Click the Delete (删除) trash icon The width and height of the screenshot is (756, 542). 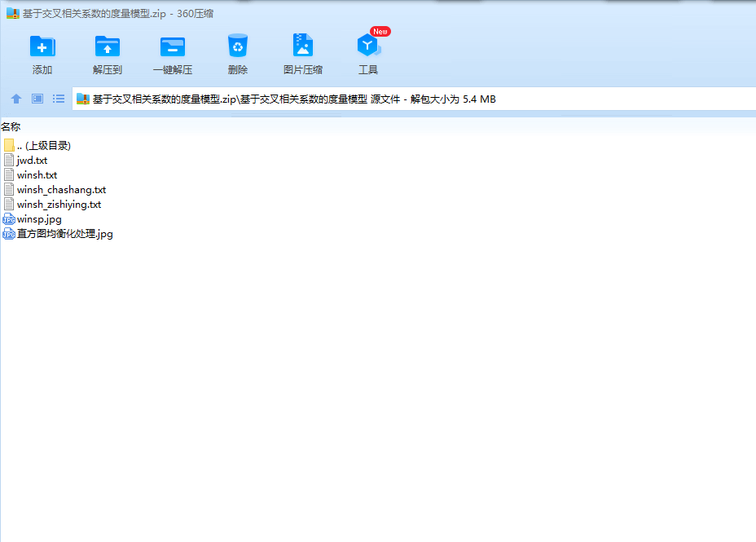[238, 46]
